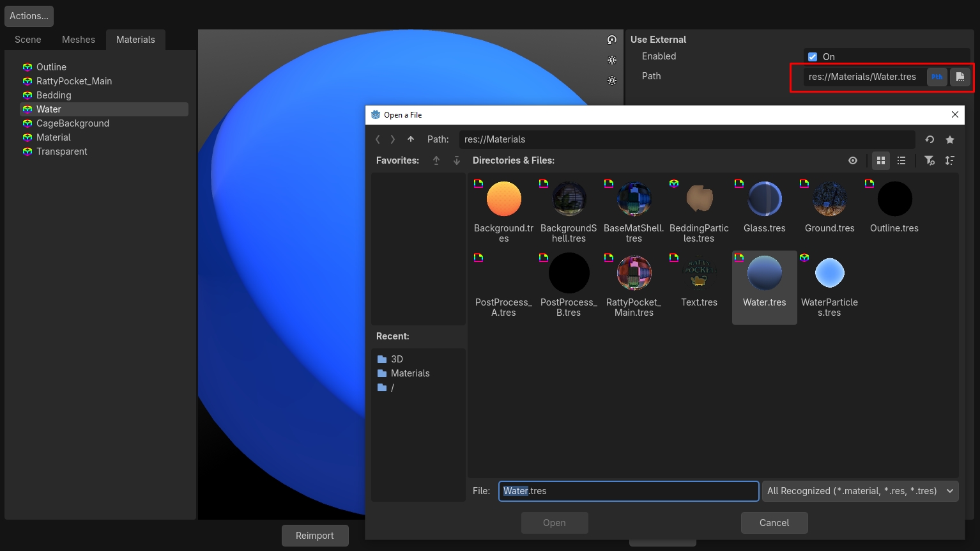Click the Reimport button
The image size is (980, 551).
point(315,536)
